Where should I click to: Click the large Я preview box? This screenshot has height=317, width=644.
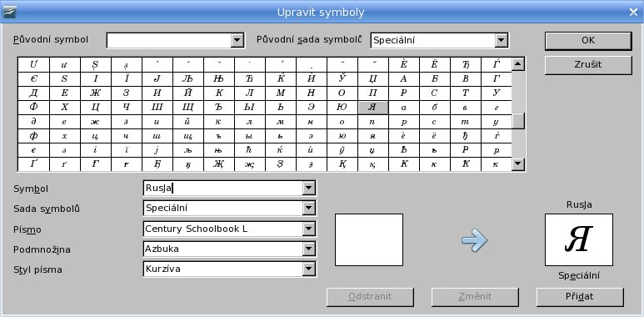coord(579,239)
